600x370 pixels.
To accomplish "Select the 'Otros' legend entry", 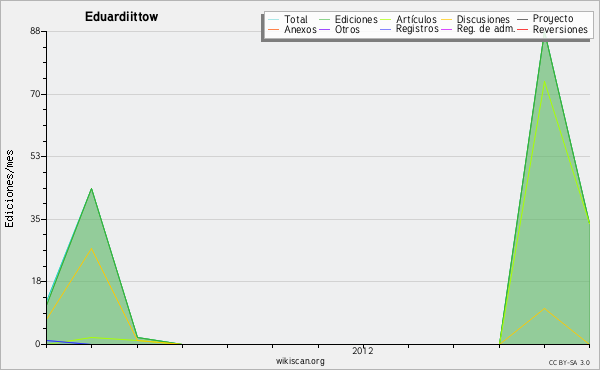I will tap(347, 29).
